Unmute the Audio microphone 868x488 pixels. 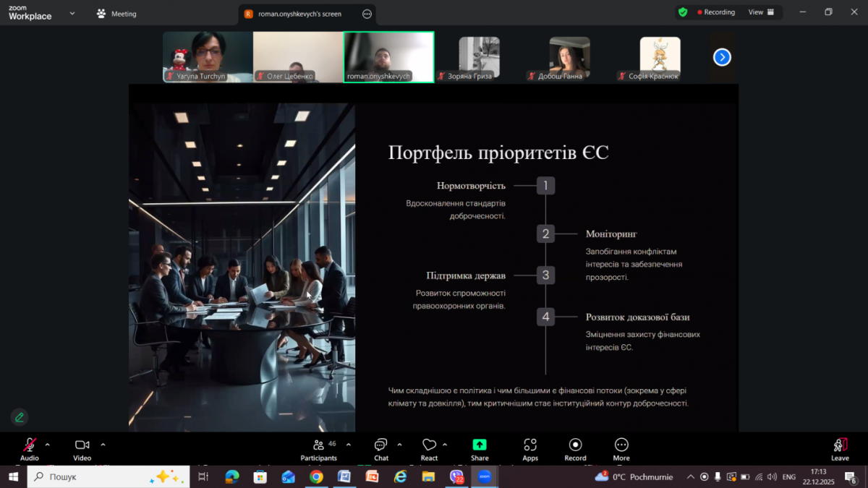30,445
